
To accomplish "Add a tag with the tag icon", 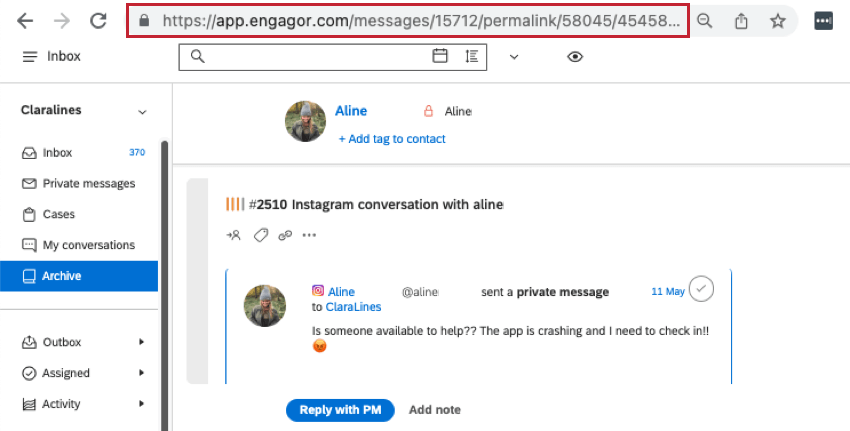I will [261, 235].
